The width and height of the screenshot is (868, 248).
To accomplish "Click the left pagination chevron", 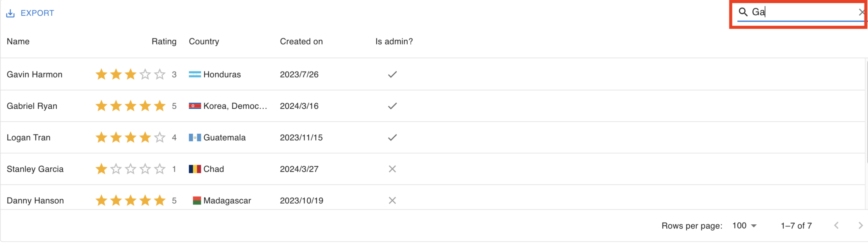I will (836, 226).
